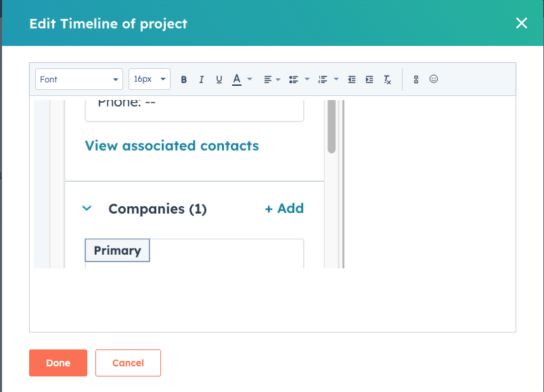Image resolution: width=544 pixels, height=392 pixels.
Task: Decrease the text indent
Action: coord(351,79)
